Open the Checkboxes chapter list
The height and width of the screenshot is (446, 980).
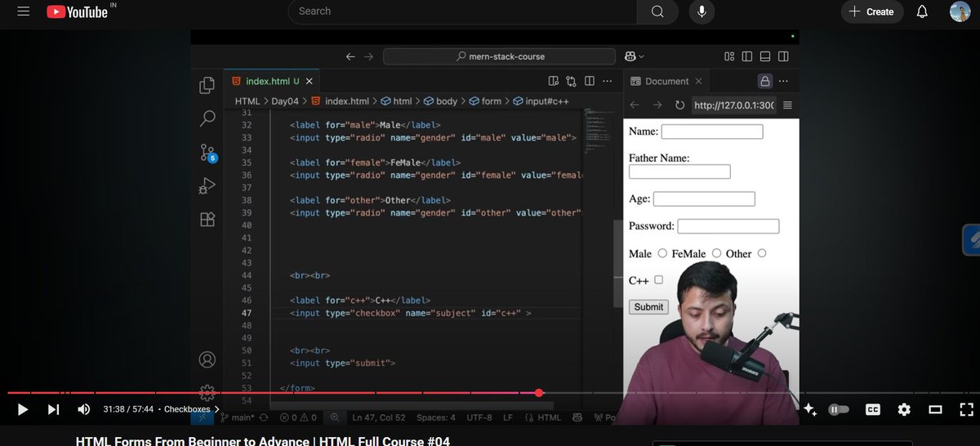191,409
